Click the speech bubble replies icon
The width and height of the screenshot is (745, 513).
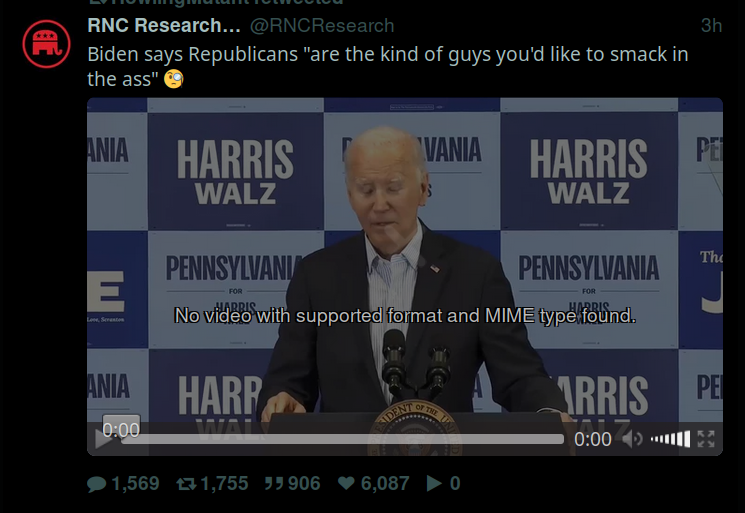[x=96, y=484]
